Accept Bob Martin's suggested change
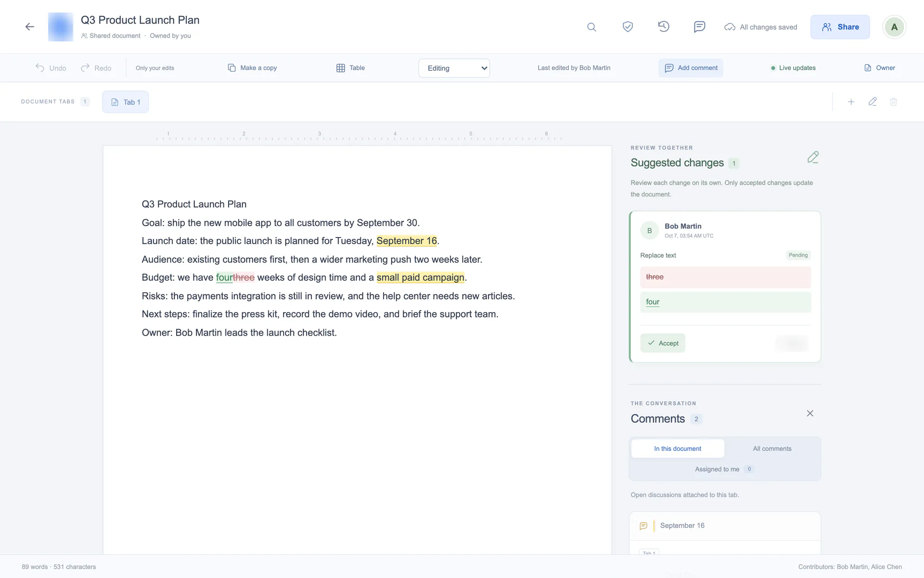 point(663,343)
